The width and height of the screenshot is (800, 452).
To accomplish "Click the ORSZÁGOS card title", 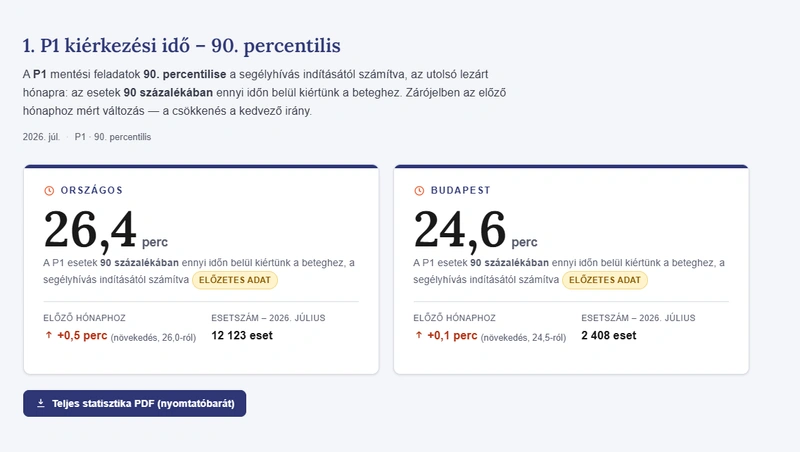I will (x=92, y=190).
